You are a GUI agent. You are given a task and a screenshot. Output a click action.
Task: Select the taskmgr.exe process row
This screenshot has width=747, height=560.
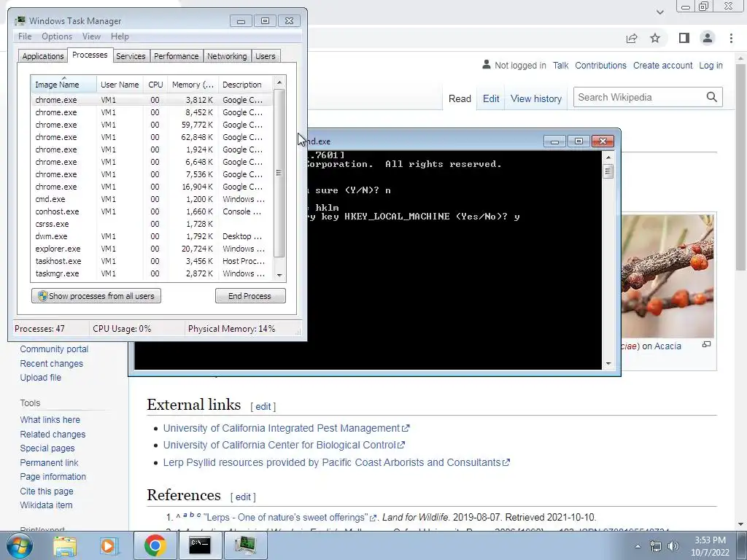click(x=152, y=273)
